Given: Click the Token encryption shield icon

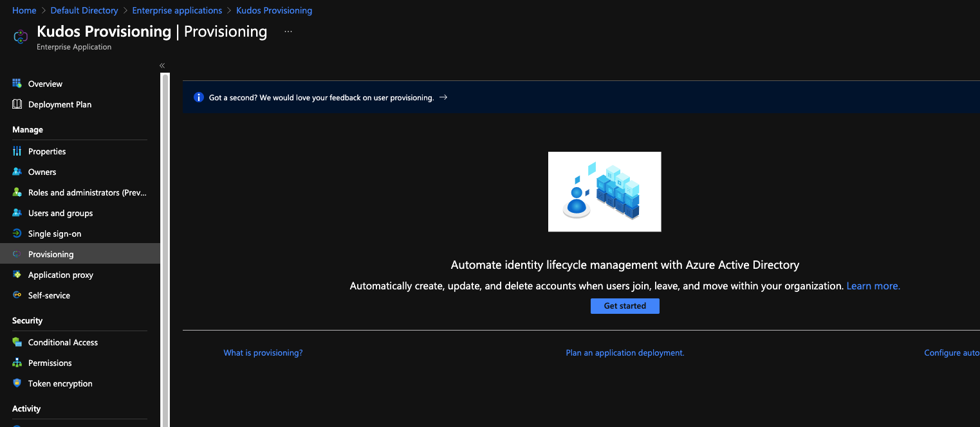Looking at the screenshot, I should click(x=17, y=383).
